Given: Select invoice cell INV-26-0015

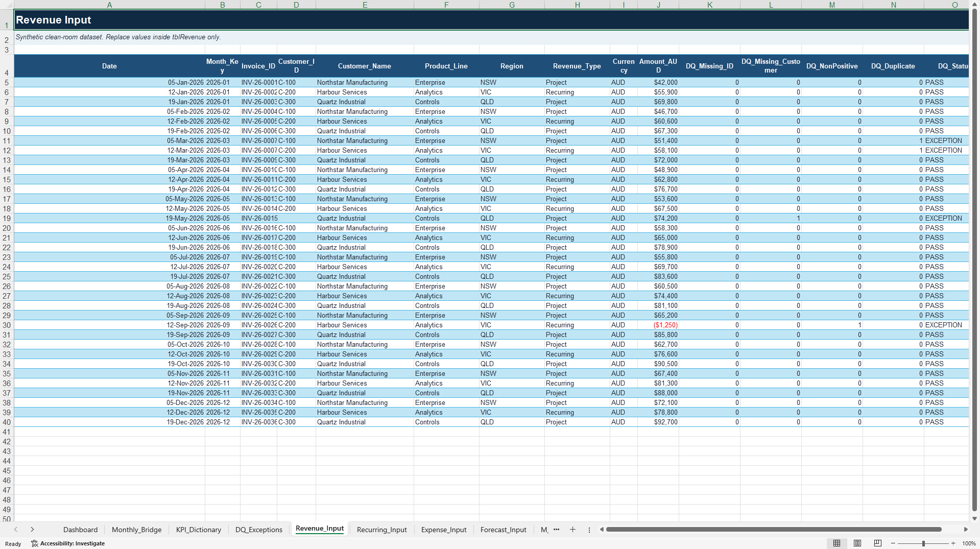Looking at the screenshot, I should (x=258, y=218).
